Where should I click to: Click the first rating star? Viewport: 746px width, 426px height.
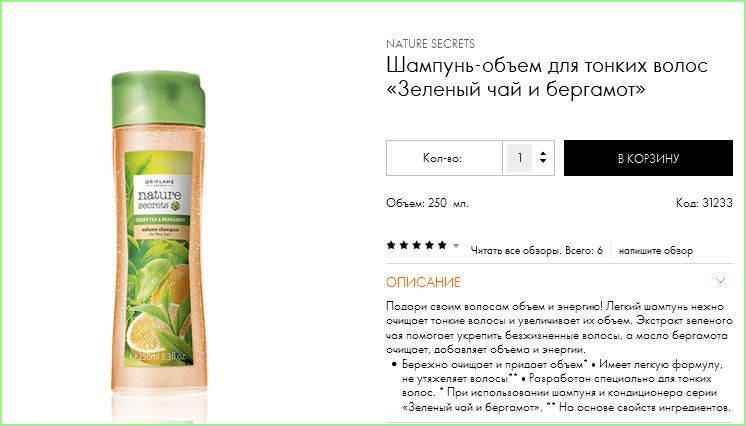[391, 245]
